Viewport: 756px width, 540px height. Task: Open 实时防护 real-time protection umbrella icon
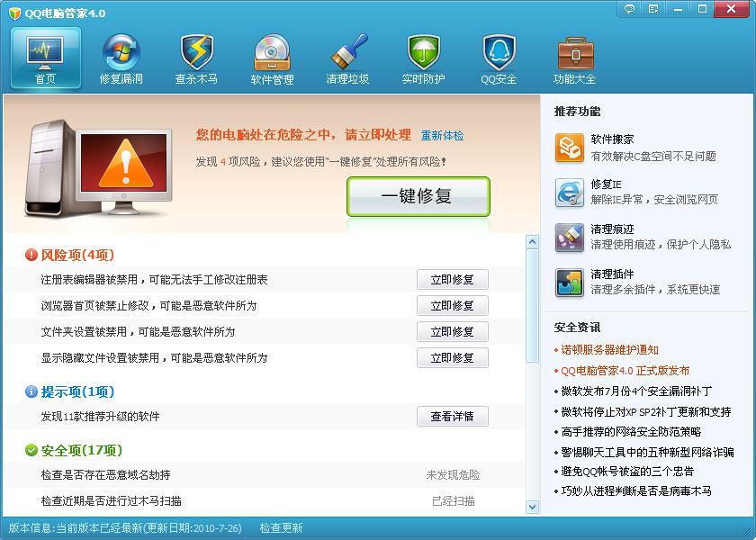(424, 52)
